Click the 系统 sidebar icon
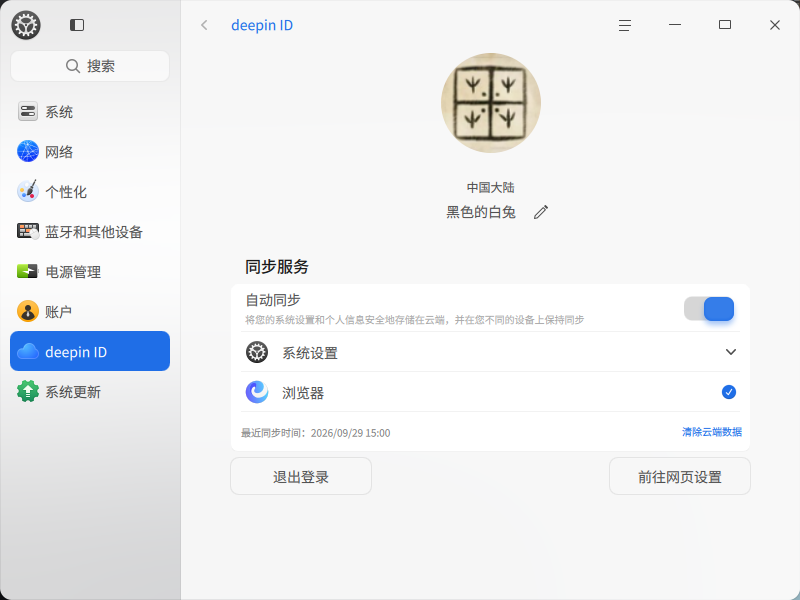This screenshot has width=800, height=600. tap(28, 112)
